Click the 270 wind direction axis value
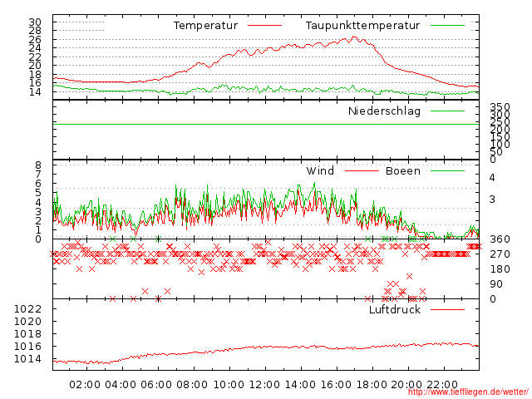This screenshot has width=532, height=399. pyautogui.click(x=500, y=254)
